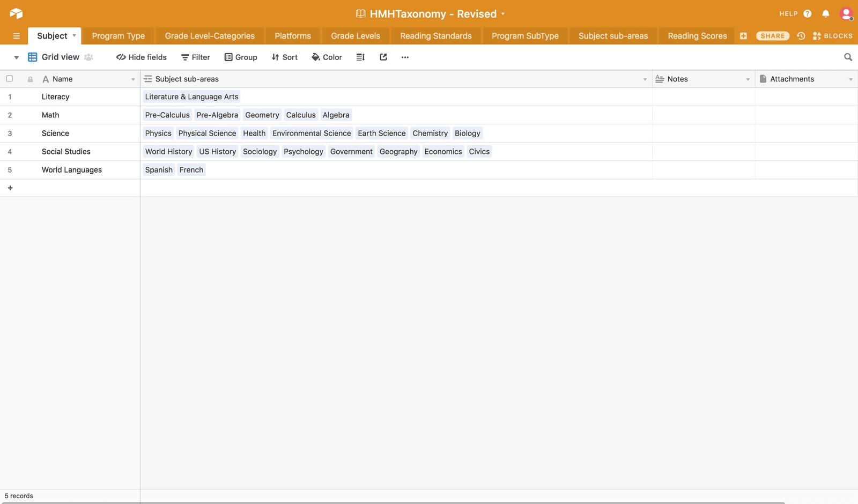Open the Name column dropdown menu
Screen dimensions: 858x504
point(133,79)
